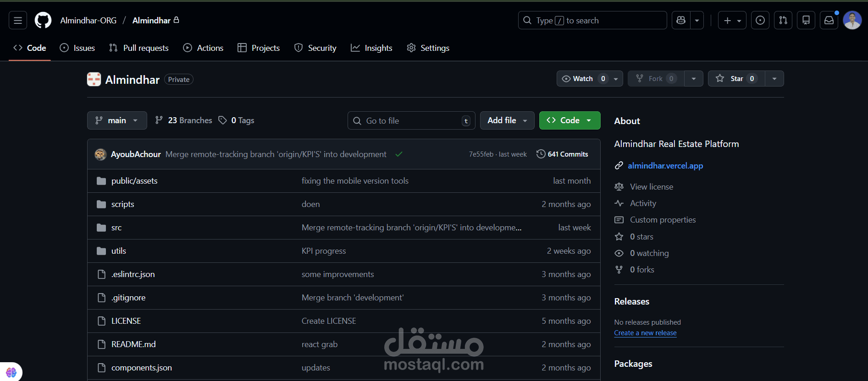Focus the Type to search field

(x=592, y=21)
